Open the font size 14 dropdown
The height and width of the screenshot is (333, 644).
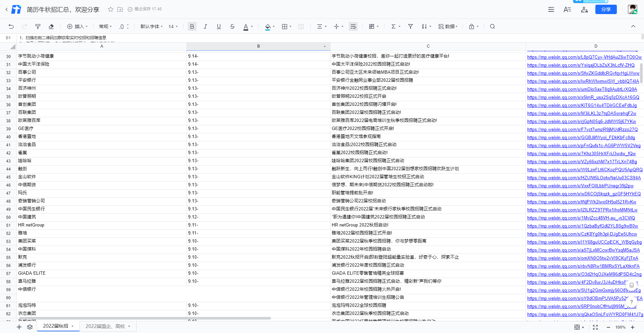click(x=173, y=26)
